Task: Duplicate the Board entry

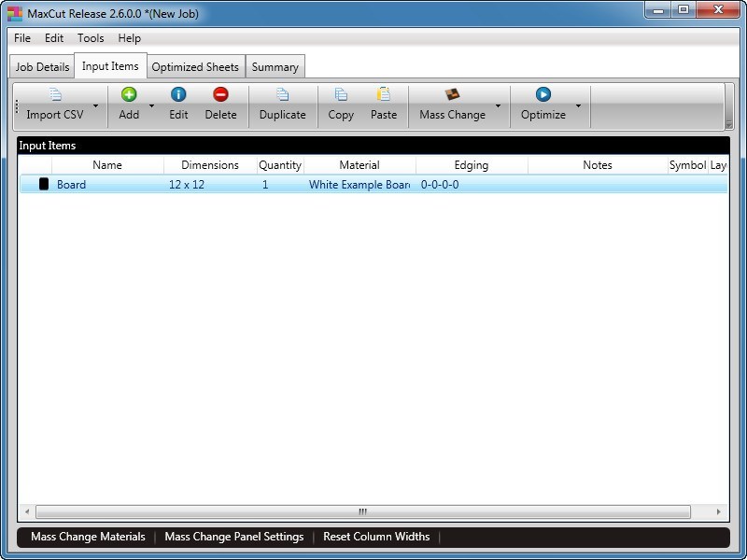Action: point(282,103)
